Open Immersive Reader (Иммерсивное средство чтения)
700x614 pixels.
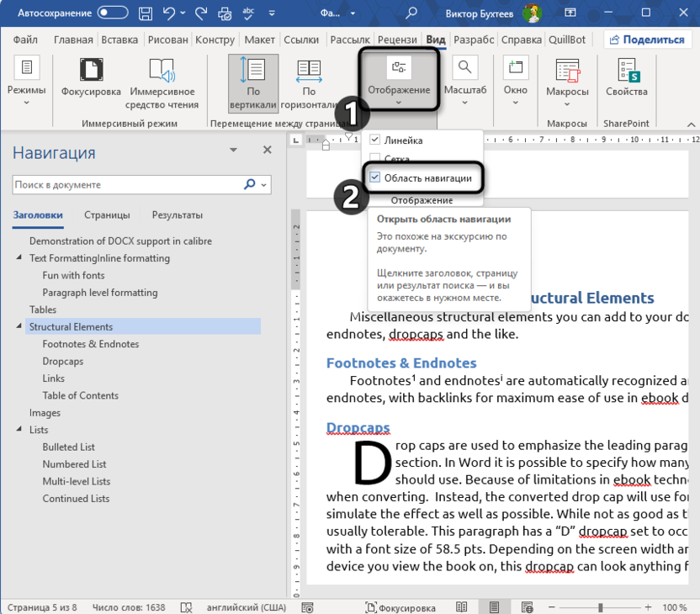click(x=162, y=82)
